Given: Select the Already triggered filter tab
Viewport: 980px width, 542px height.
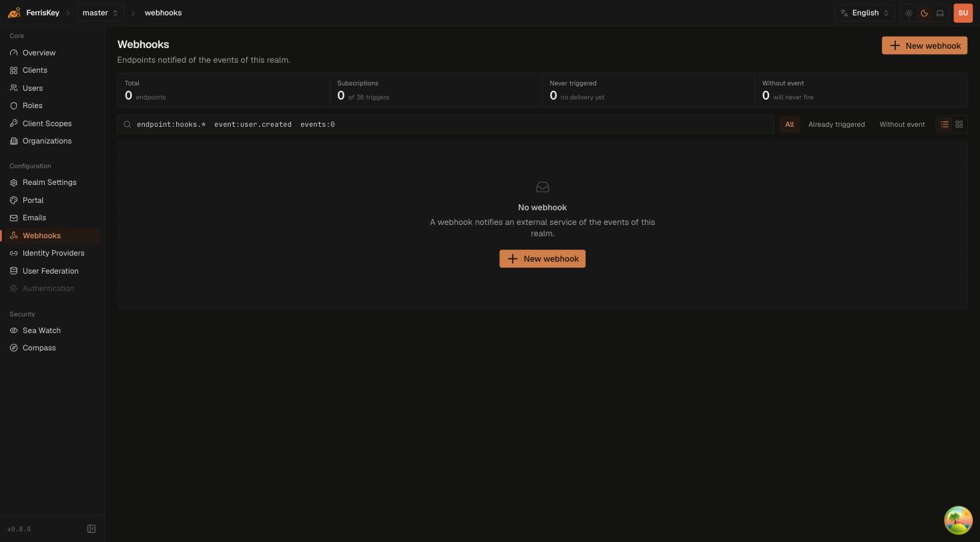Looking at the screenshot, I should (x=836, y=124).
